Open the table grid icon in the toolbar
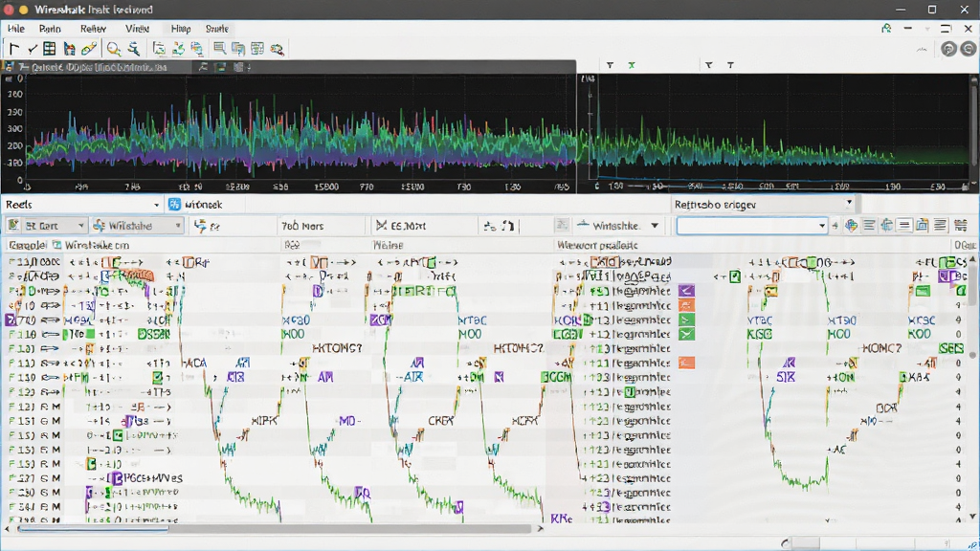 [x=50, y=49]
